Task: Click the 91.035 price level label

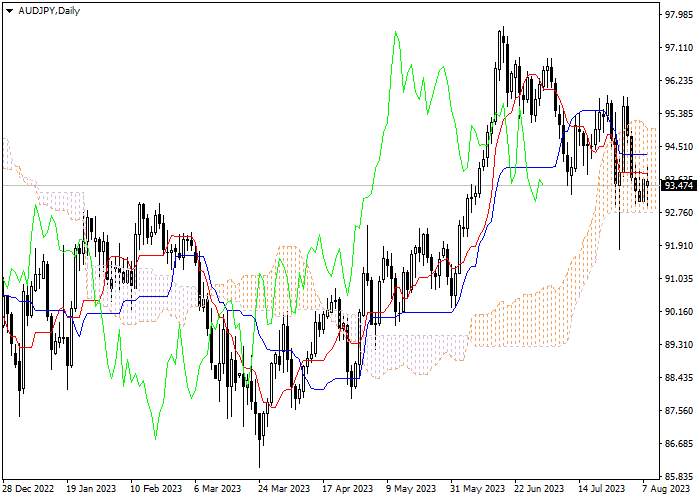Action: click(679, 279)
